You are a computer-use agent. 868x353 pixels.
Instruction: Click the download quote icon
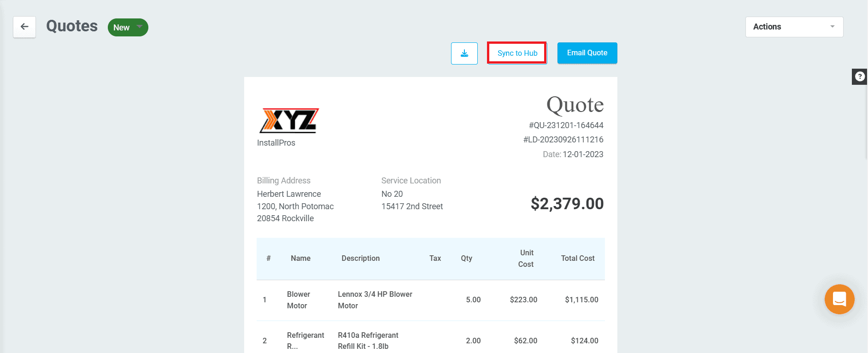click(464, 53)
